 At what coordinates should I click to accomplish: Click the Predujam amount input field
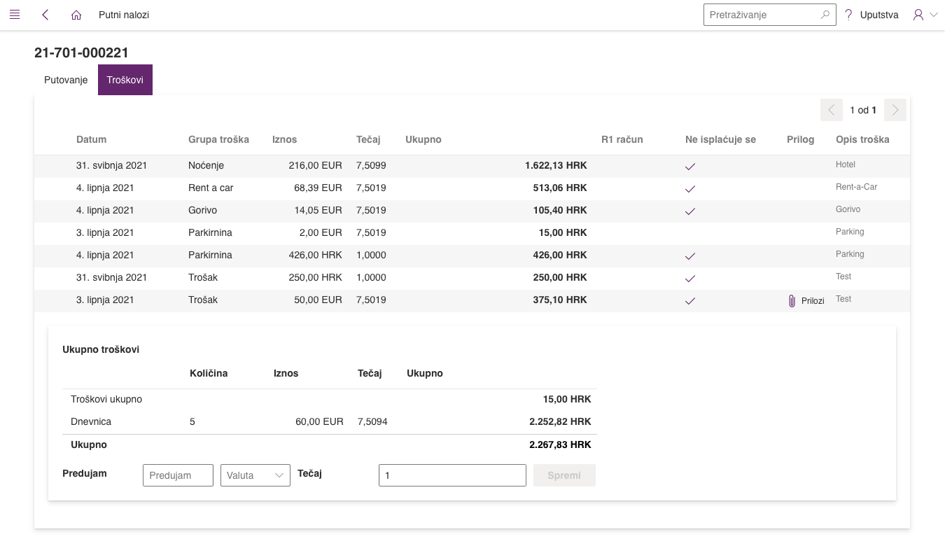click(178, 475)
